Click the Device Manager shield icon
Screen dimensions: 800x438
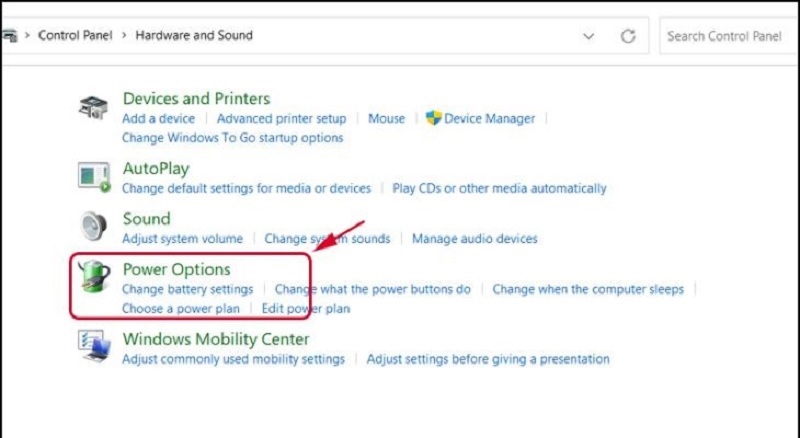(433, 118)
